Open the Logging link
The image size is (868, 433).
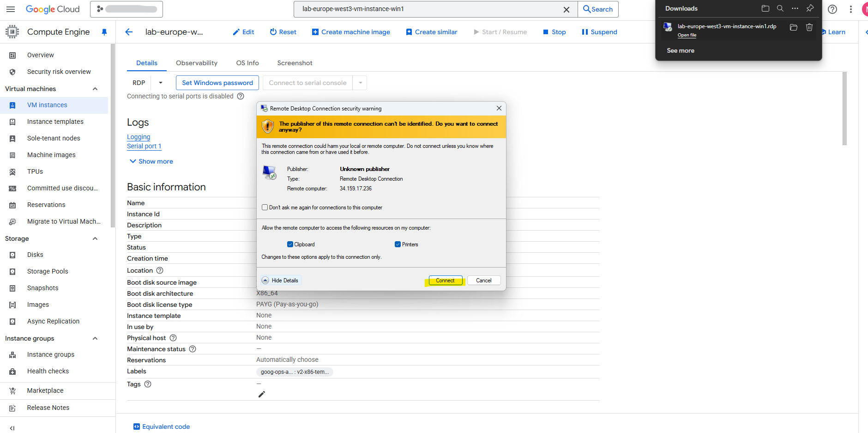coord(139,137)
